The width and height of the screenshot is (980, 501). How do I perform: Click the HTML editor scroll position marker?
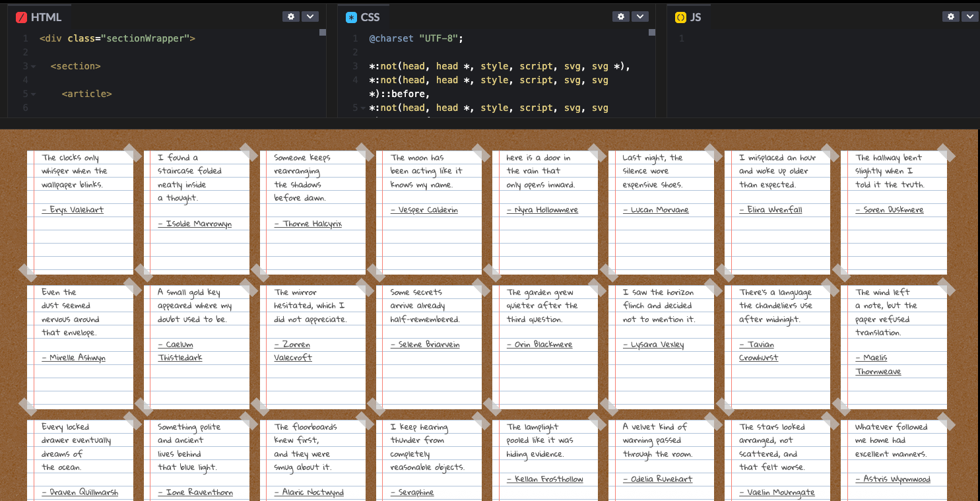tap(323, 32)
